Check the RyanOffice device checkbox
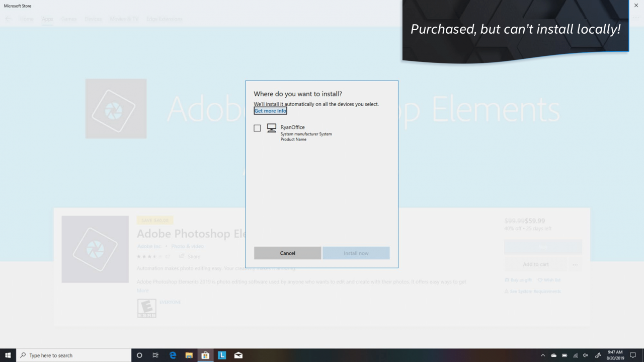The width and height of the screenshot is (644, 362). pyautogui.click(x=257, y=128)
